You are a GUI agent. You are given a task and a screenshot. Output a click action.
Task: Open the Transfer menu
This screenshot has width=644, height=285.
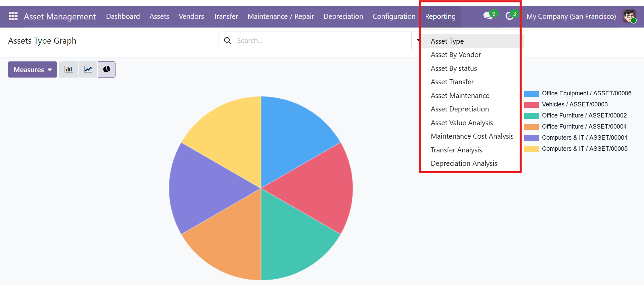point(226,16)
